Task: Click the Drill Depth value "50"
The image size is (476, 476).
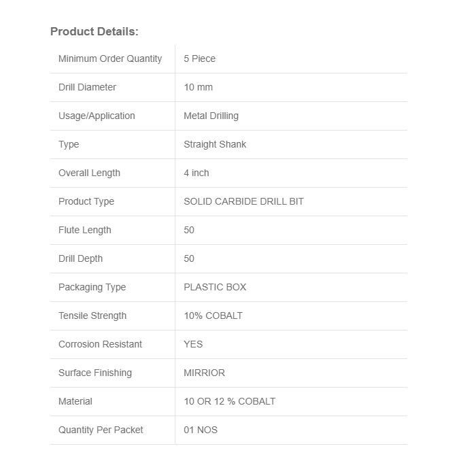Action: (x=189, y=258)
